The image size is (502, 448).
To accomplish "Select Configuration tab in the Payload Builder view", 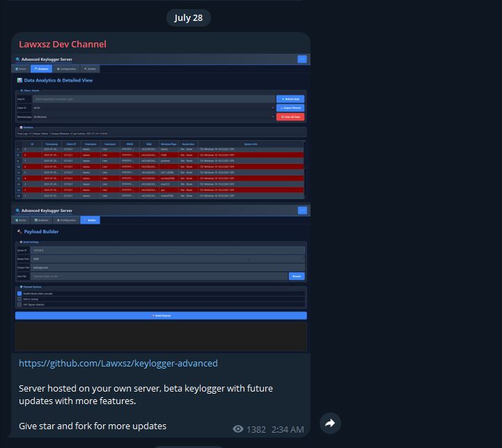I will [x=66, y=220].
